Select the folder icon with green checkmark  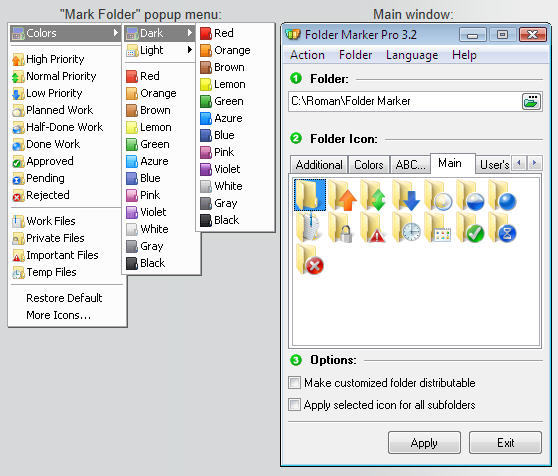(470, 228)
